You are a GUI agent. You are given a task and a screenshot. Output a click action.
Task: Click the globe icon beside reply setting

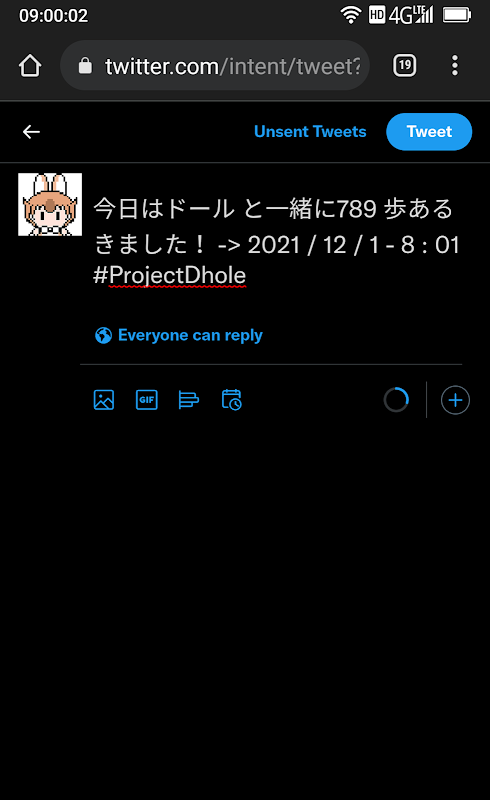(x=104, y=335)
